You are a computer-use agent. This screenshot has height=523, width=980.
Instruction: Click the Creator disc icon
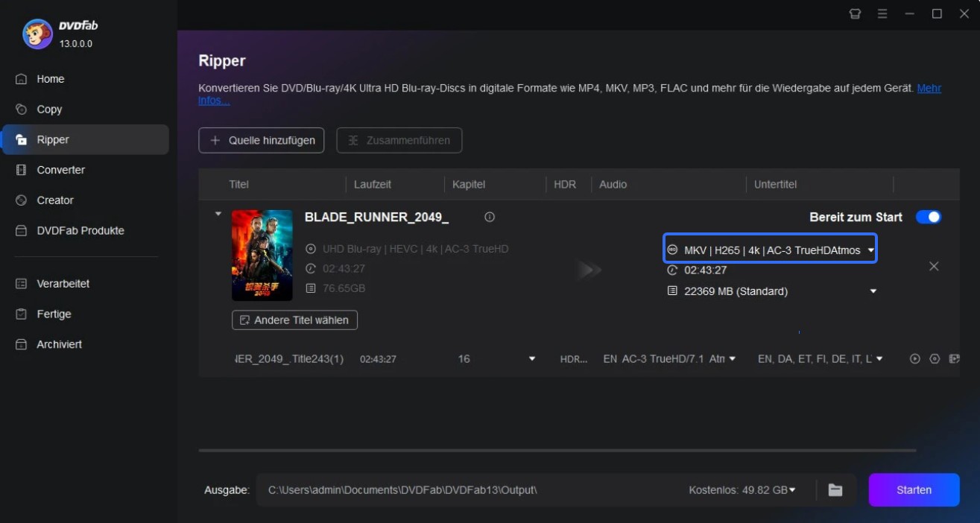click(22, 200)
